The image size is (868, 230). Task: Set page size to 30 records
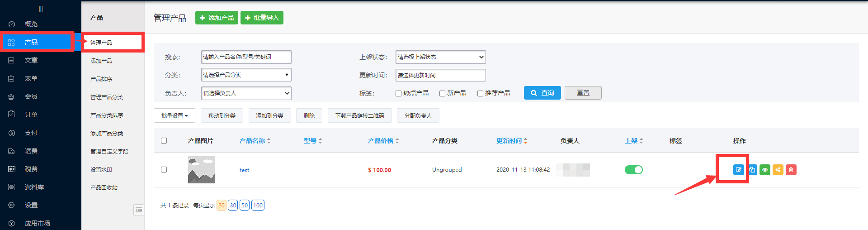[x=233, y=205]
